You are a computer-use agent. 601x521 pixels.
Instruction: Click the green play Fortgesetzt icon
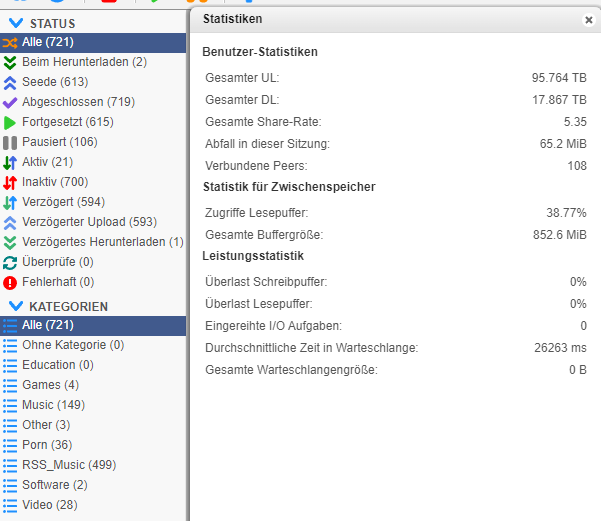tap(10, 122)
